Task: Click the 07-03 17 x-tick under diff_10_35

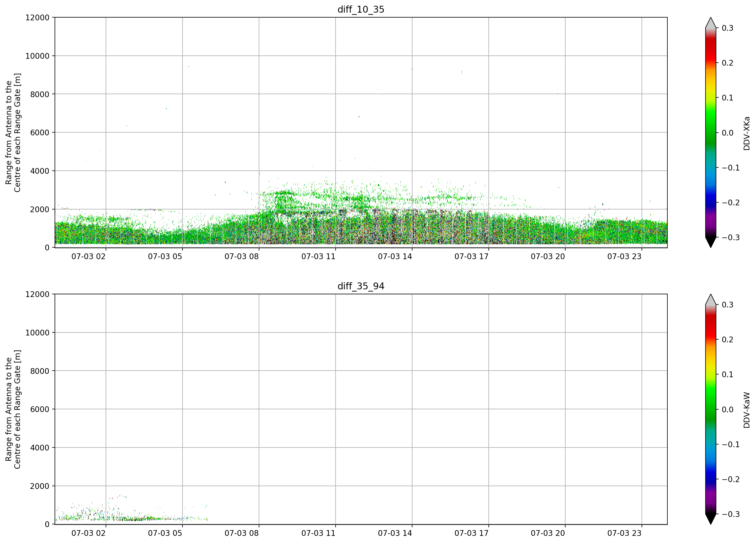Action: coord(471,256)
